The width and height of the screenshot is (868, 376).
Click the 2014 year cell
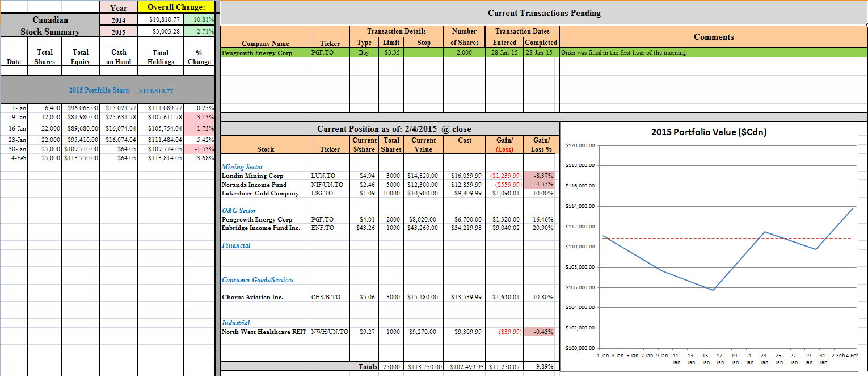pyautogui.click(x=119, y=20)
